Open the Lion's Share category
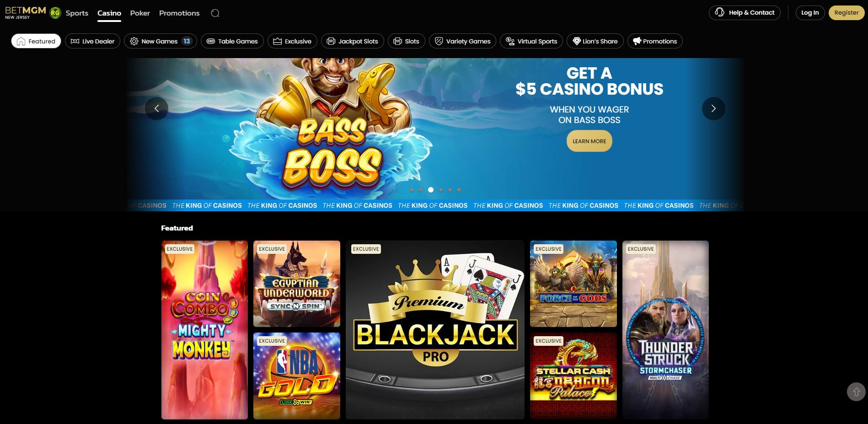The width and height of the screenshot is (868, 424). pyautogui.click(x=595, y=41)
